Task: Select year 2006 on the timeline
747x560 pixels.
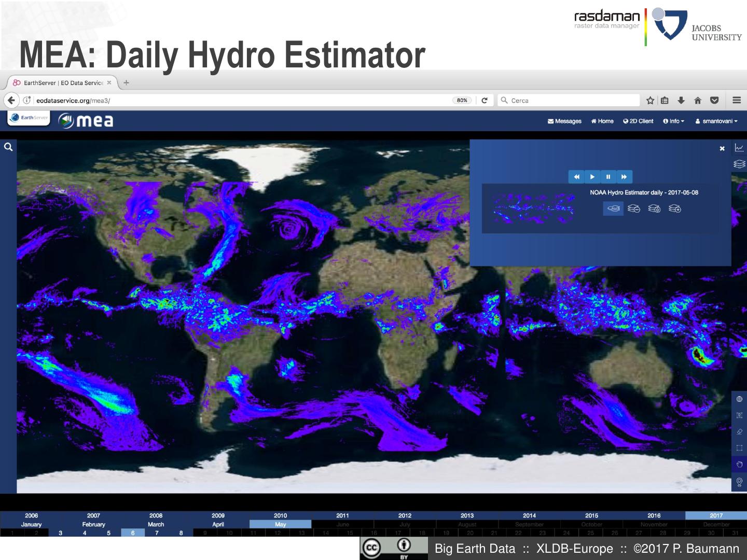Action: [x=31, y=515]
